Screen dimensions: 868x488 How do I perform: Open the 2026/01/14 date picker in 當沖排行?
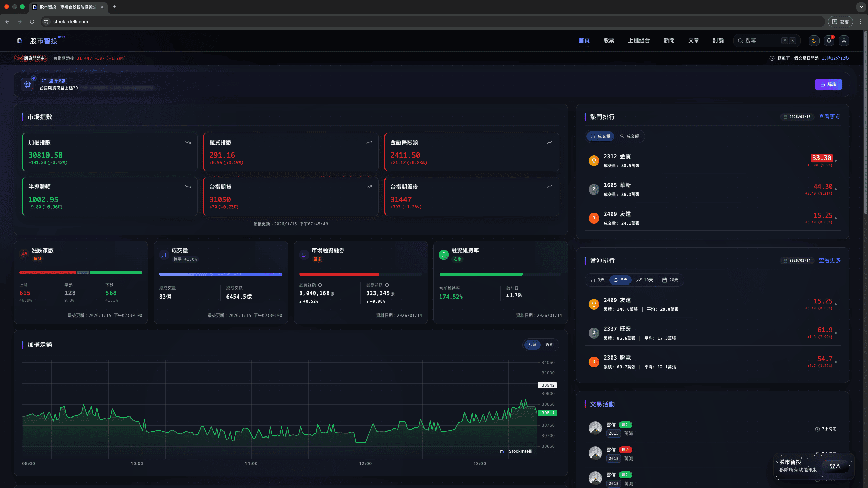pos(797,261)
